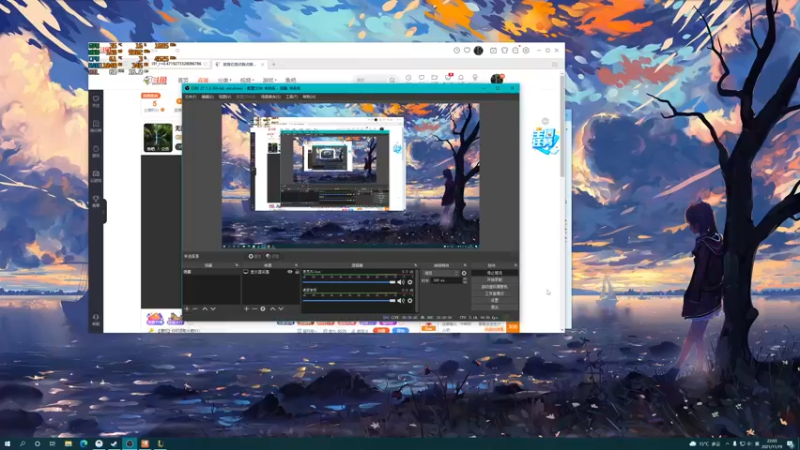Click the OBS preview canvas
The image size is (800, 450).
[351, 176]
